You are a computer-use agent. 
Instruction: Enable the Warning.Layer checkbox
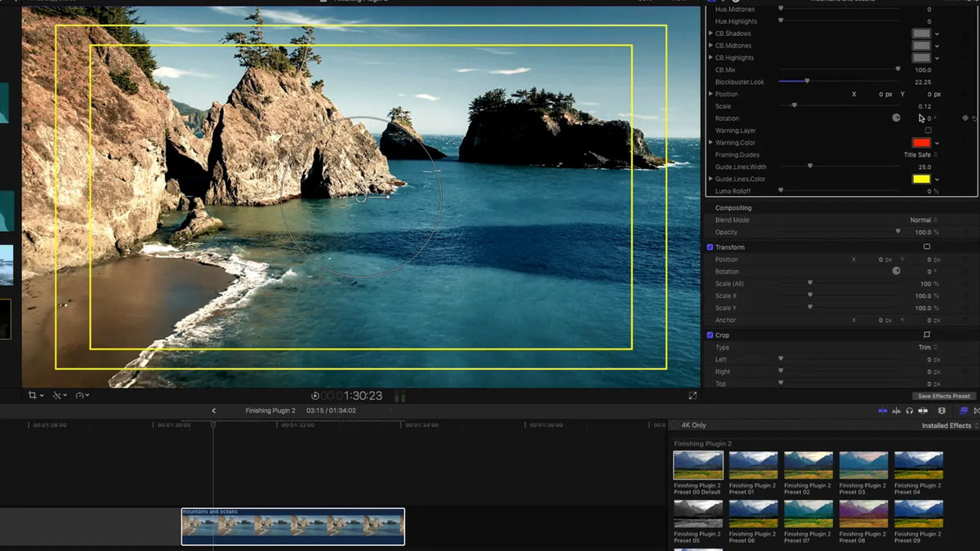tap(928, 130)
